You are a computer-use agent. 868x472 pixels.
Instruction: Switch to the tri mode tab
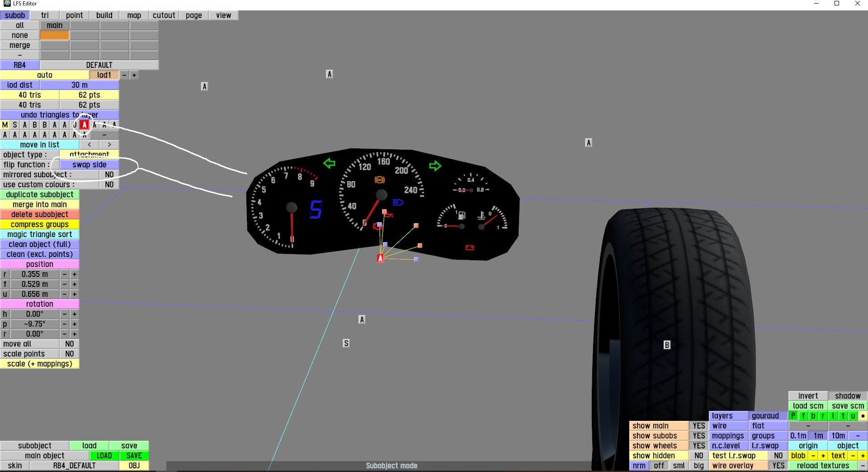(x=45, y=15)
